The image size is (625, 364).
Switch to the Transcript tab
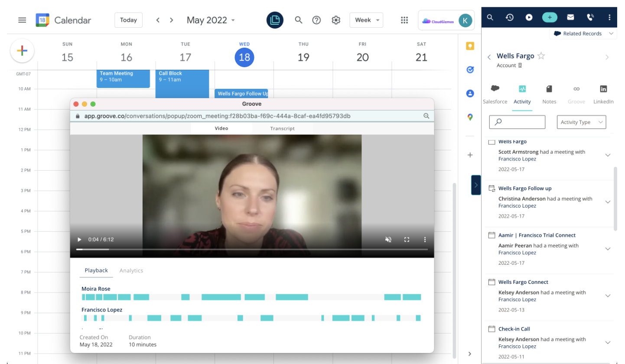point(282,128)
